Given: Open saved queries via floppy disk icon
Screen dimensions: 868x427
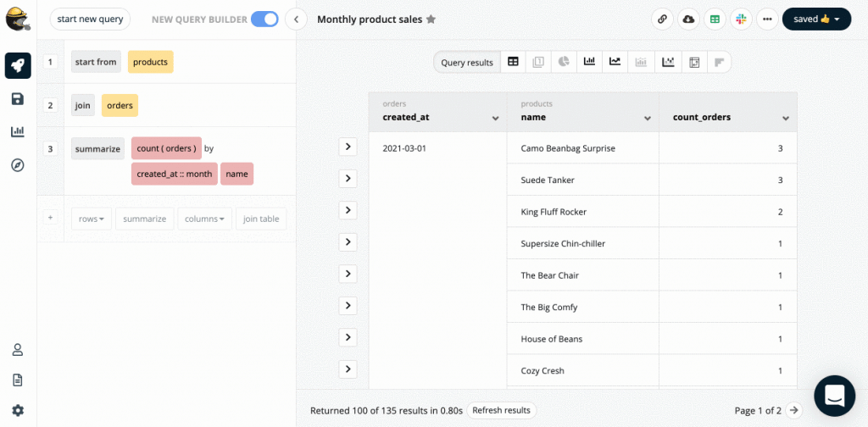Looking at the screenshot, I should [x=18, y=99].
